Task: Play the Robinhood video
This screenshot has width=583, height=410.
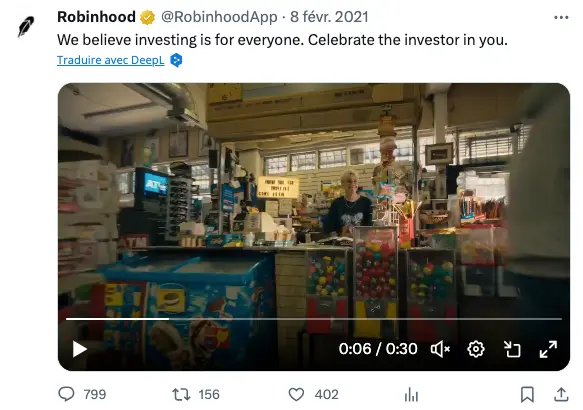Action: [79, 349]
